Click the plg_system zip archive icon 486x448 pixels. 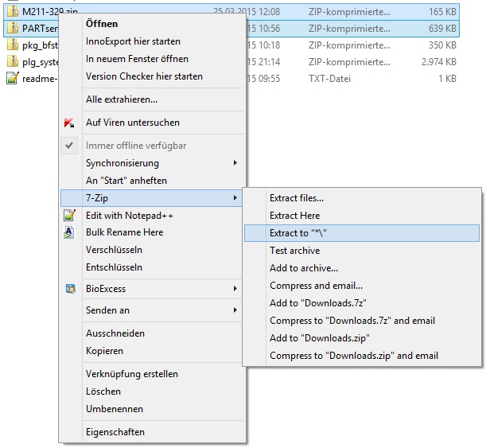tap(13, 61)
